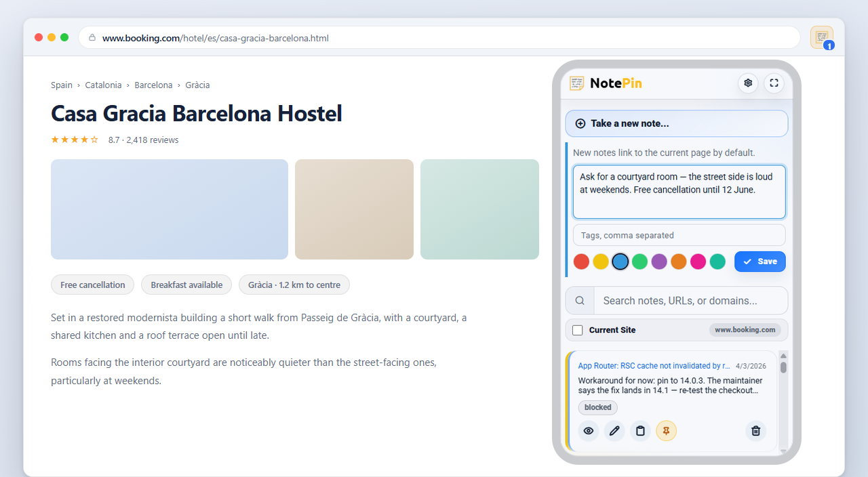Screen dimensions: 868x477
Task: Edit the App Router note with pencil icon
Action: tap(614, 431)
